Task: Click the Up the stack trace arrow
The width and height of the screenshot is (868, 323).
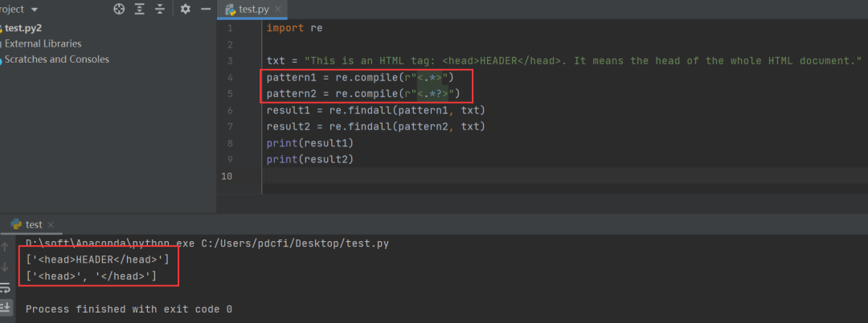Action: [5, 247]
